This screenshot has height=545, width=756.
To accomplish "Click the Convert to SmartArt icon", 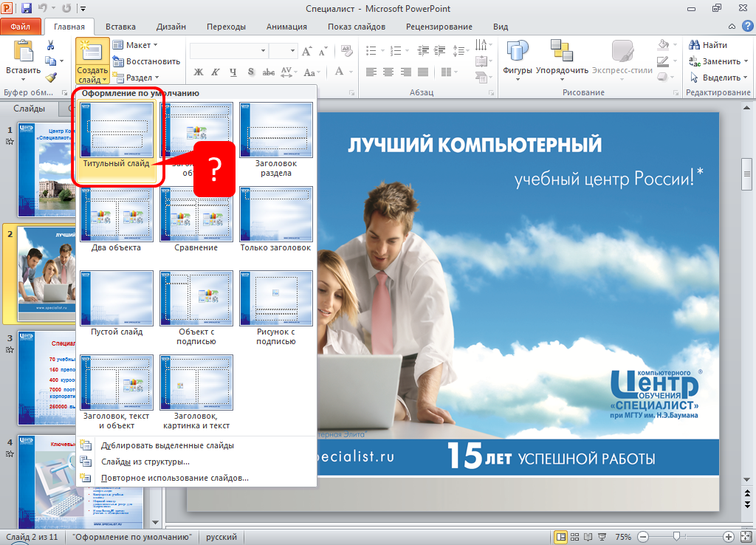I will pos(481,77).
